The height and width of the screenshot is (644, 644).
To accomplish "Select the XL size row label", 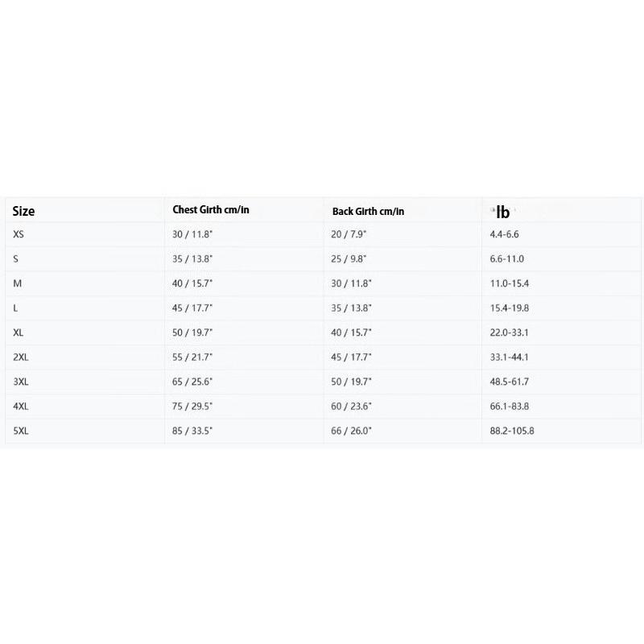I will pyautogui.click(x=19, y=332).
